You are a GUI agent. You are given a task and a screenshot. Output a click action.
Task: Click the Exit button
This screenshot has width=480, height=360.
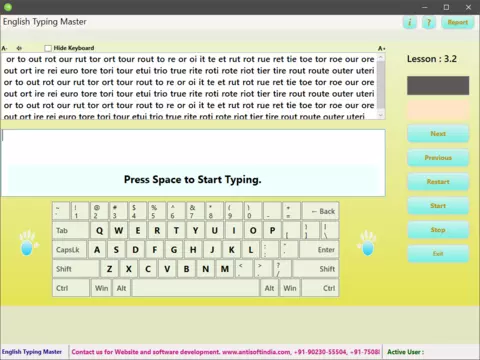pos(438,254)
